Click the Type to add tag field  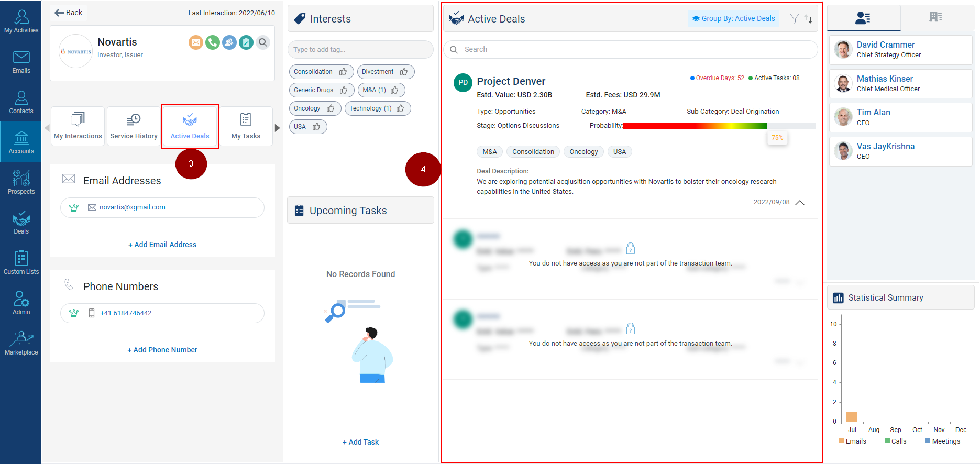[360, 50]
